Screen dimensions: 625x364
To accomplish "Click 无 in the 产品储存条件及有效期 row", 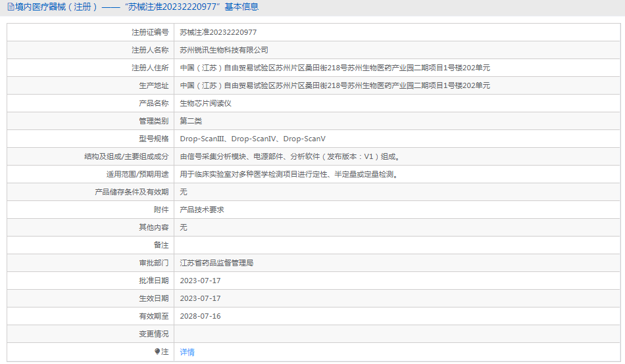I will 184,192.
